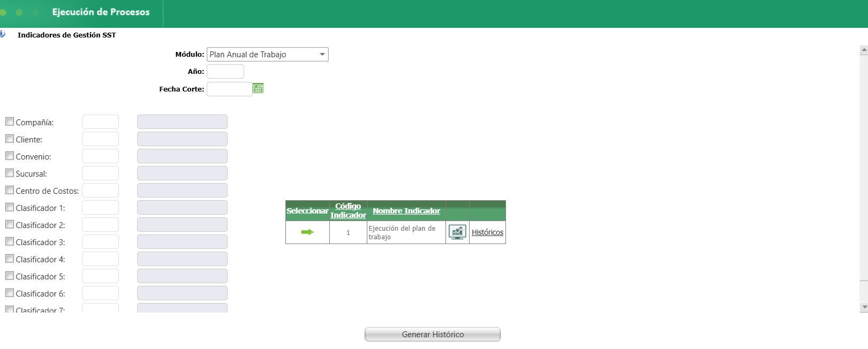The width and height of the screenshot is (868, 349).
Task: Toggle the Centro de Costos checkbox
Action: coord(10,190)
